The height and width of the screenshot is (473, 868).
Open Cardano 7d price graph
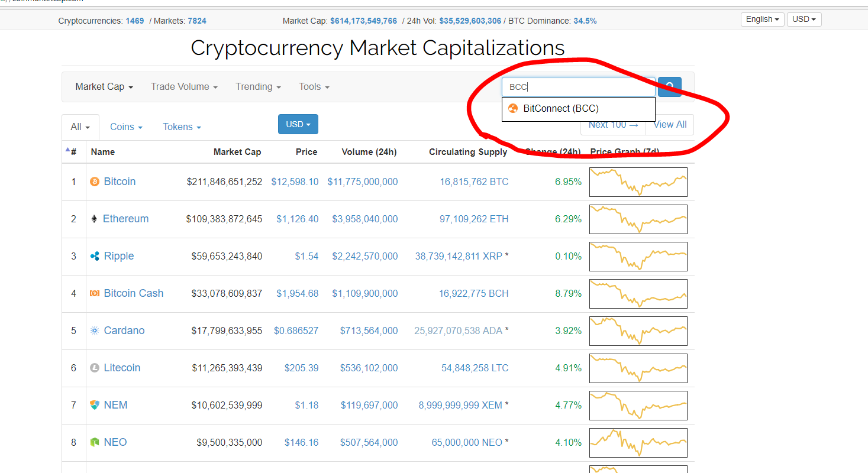click(x=638, y=331)
